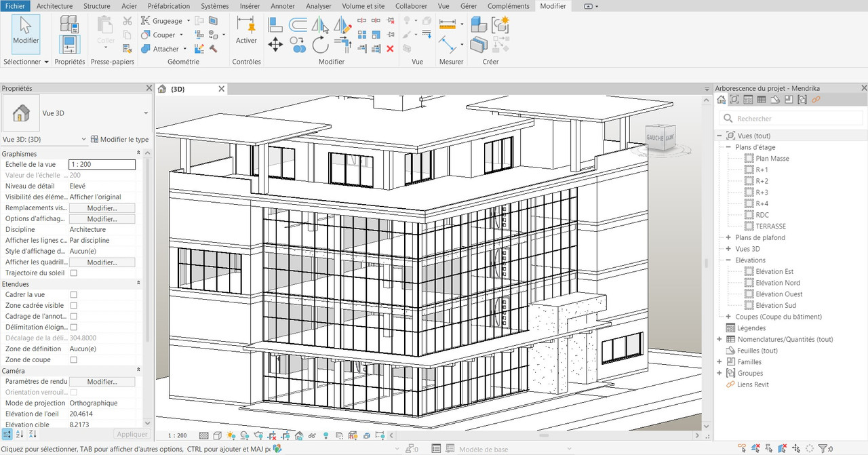Collapse the Plans d'étage branch
This screenshot has height=455, width=868.
coord(728,147)
